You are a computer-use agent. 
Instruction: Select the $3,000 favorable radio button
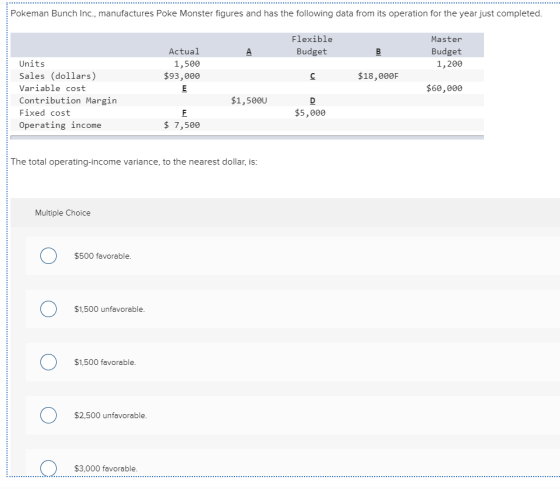48,468
